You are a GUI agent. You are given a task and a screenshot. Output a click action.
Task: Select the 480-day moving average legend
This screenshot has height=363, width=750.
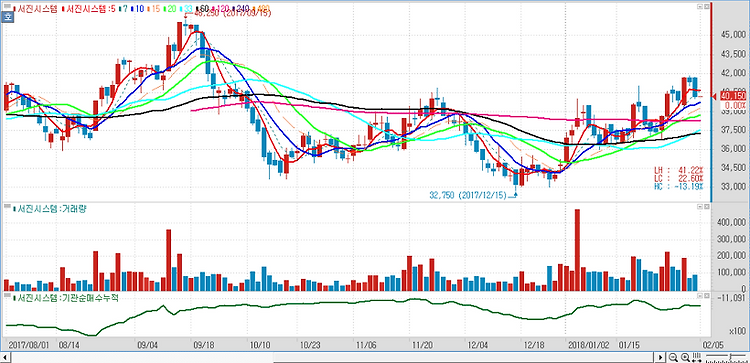[x=262, y=9]
